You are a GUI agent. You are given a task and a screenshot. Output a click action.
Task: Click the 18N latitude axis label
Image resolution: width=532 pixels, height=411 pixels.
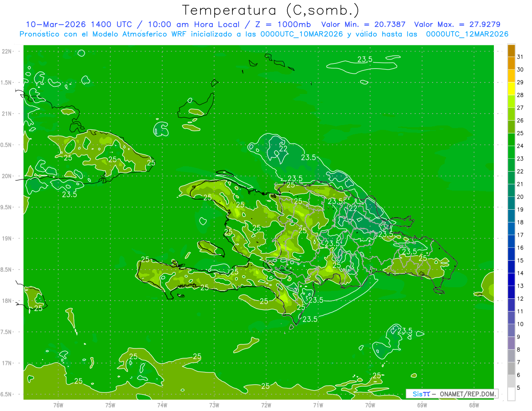tap(7, 301)
